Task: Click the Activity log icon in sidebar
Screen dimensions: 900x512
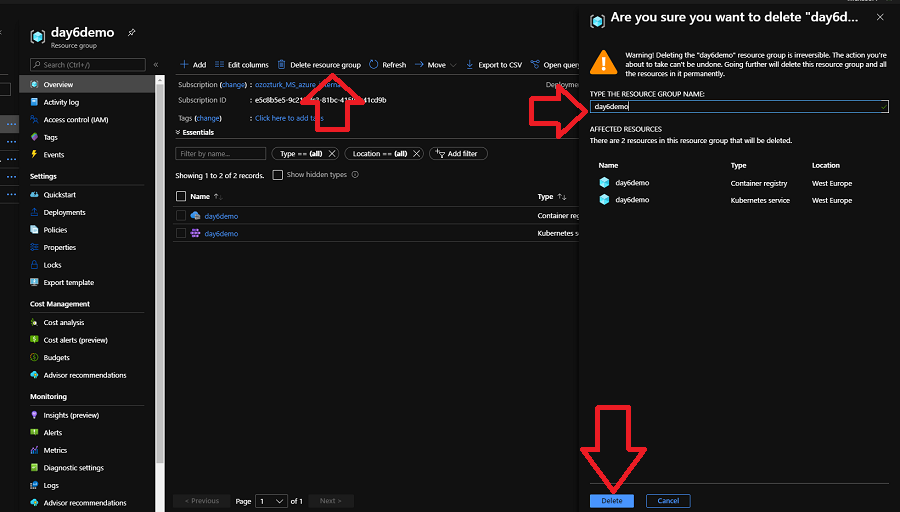Action: click(35, 102)
